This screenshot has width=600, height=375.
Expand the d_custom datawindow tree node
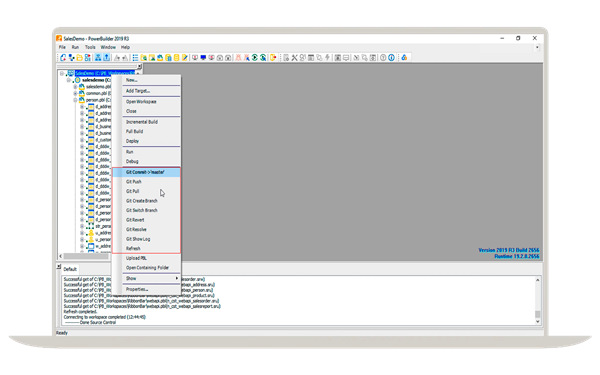[82, 140]
